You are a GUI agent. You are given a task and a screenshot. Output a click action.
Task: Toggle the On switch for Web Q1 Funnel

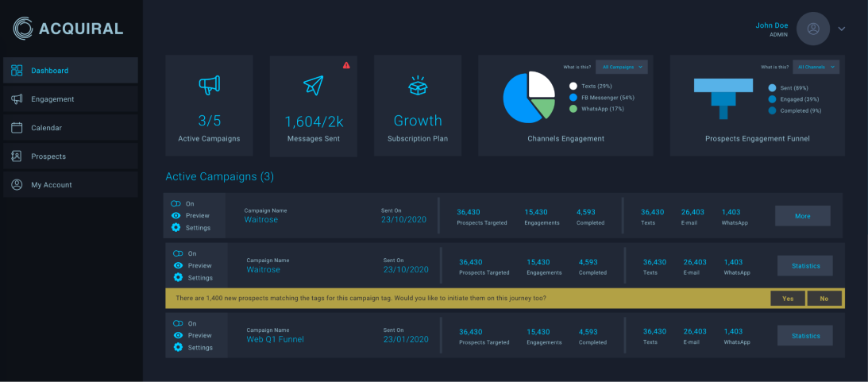tap(178, 323)
